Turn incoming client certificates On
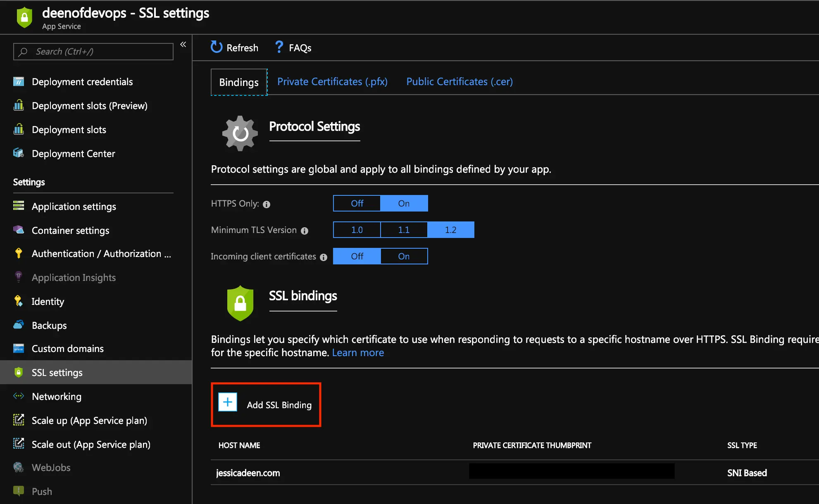This screenshot has height=504, width=819. [403, 256]
